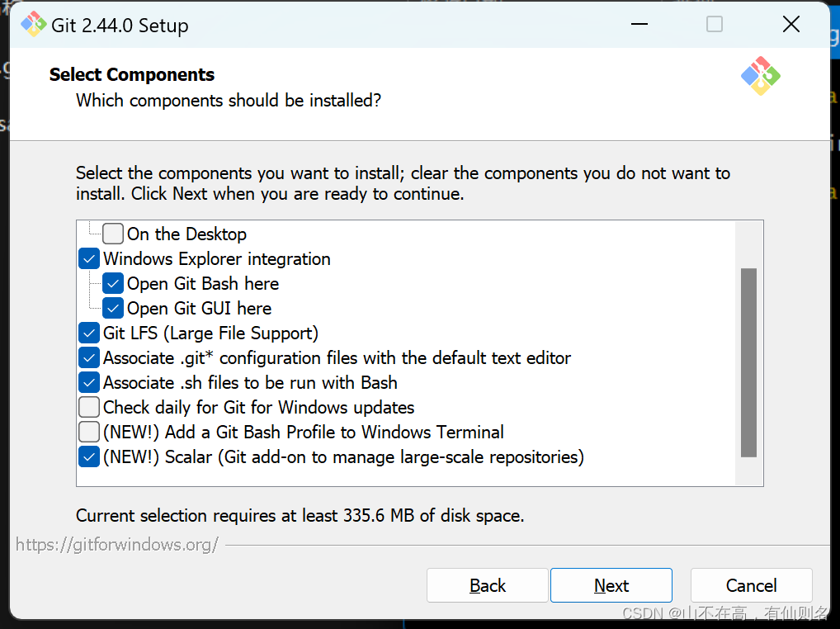840x629 pixels.
Task: Disable the Scalar large-scale repositories add-on
Action: pos(88,456)
